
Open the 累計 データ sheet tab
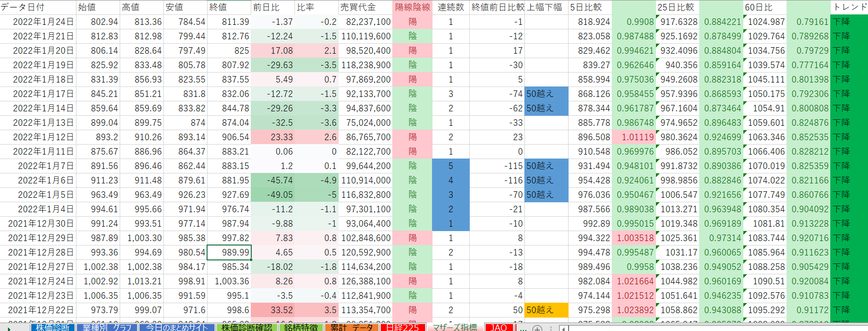click(x=352, y=327)
